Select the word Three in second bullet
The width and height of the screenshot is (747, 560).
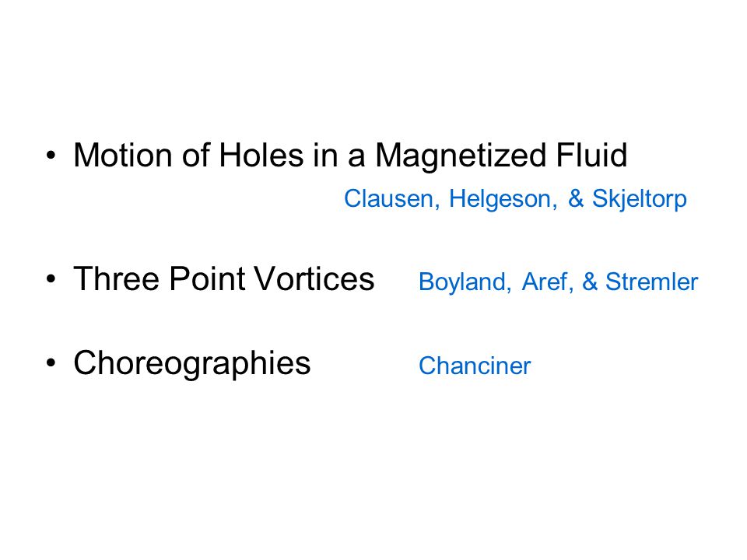(x=116, y=278)
